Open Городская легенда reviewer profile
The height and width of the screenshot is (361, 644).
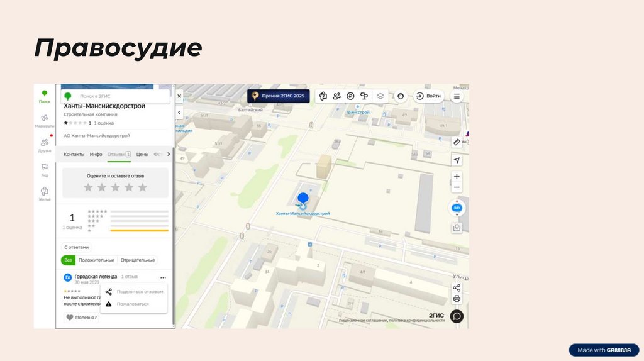coord(96,276)
